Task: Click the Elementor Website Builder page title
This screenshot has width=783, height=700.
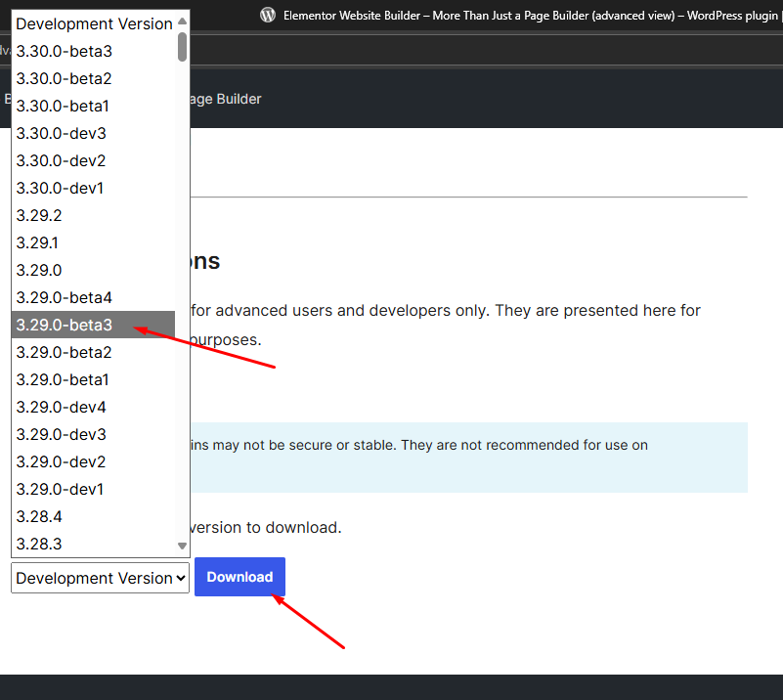Action: pos(531,16)
